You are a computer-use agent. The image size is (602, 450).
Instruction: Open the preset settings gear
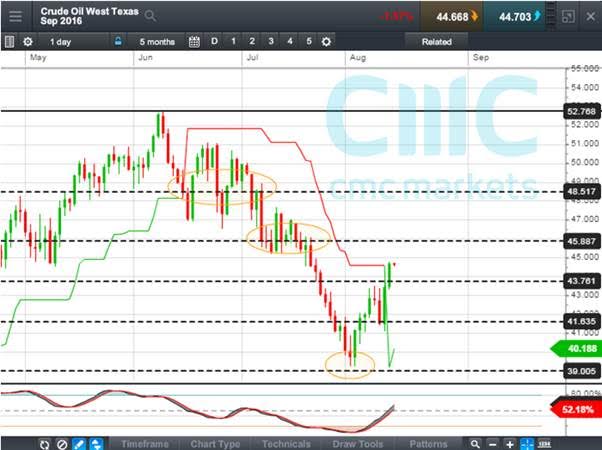point(326,41)
